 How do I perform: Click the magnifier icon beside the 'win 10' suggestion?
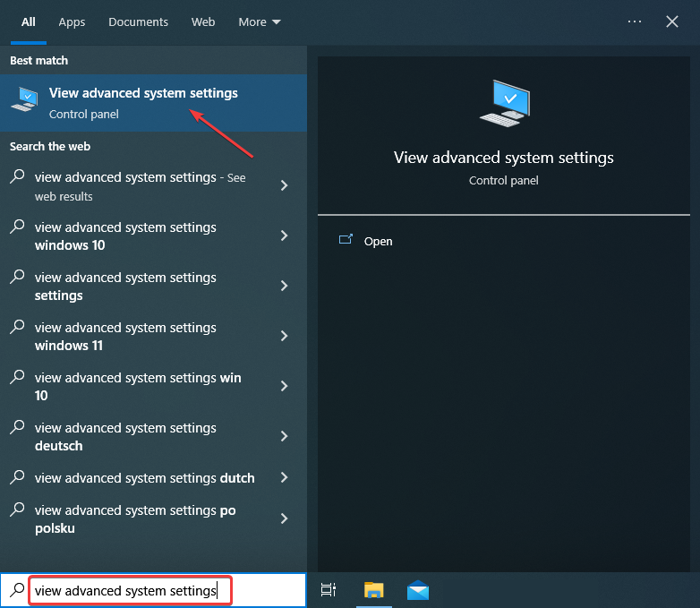[17, 377]
